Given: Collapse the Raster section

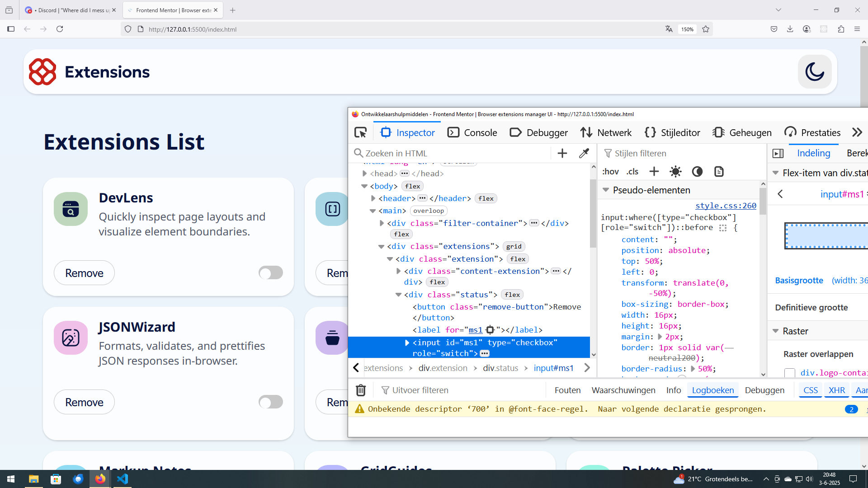Looking at the screenshot, I should [x=775, y=331].
